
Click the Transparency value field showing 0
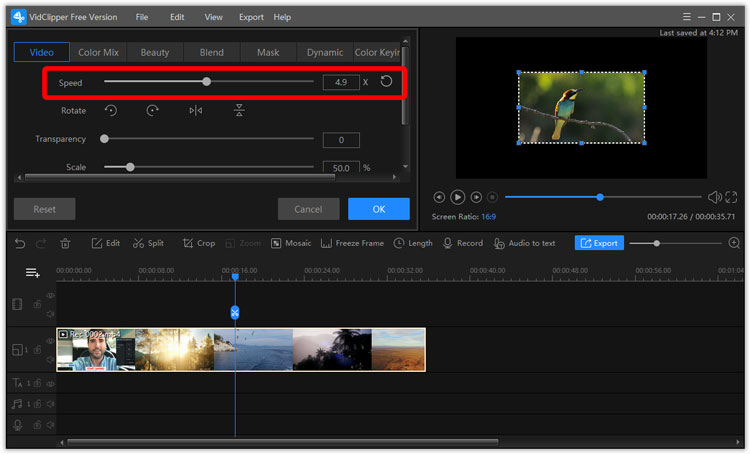(341, 140)
